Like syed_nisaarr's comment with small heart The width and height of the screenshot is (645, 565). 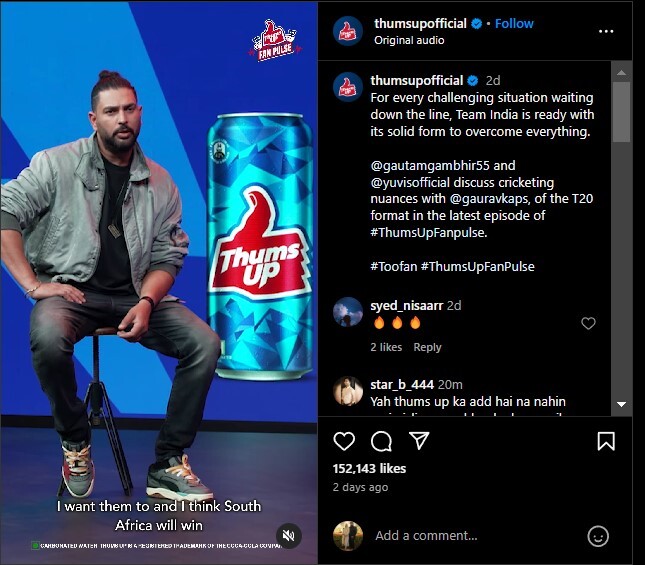click(588, 323)
